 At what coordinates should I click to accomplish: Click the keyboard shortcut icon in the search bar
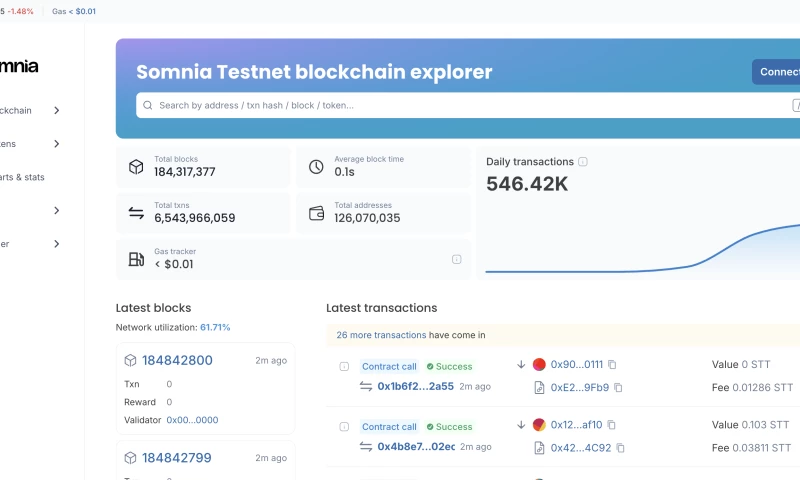coord(796,106)
